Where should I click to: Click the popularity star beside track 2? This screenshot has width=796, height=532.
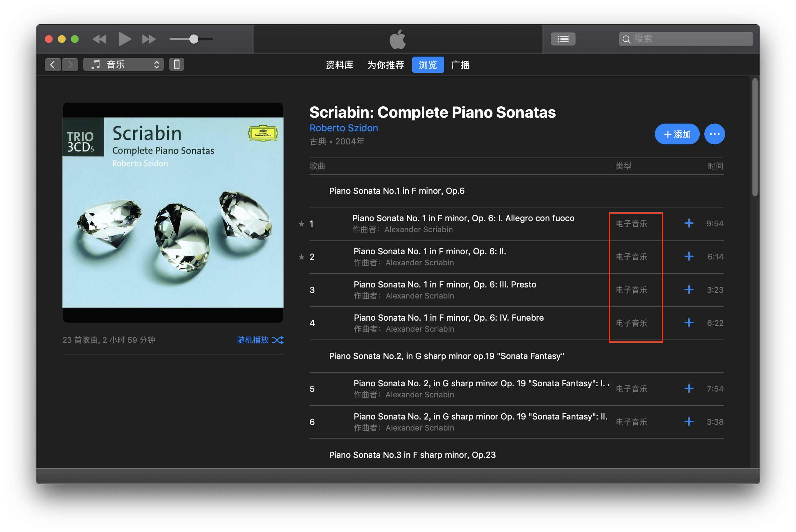(x=301, y=257)
